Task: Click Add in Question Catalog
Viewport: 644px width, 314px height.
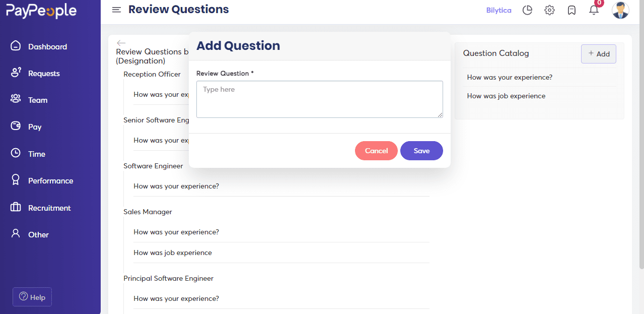Action: 599,54
